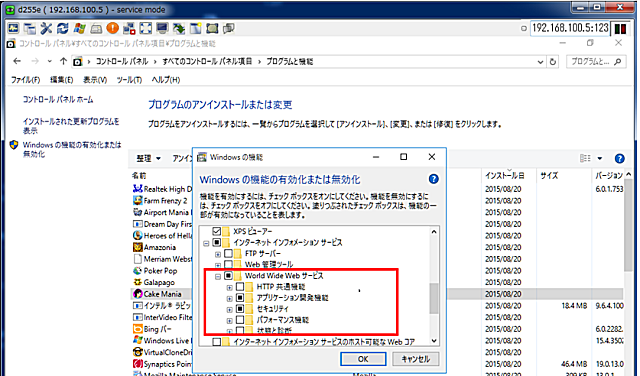Click the blue help icon in Windows の機能 dialog
Viewport: 640px width, 376px height.
433,179
